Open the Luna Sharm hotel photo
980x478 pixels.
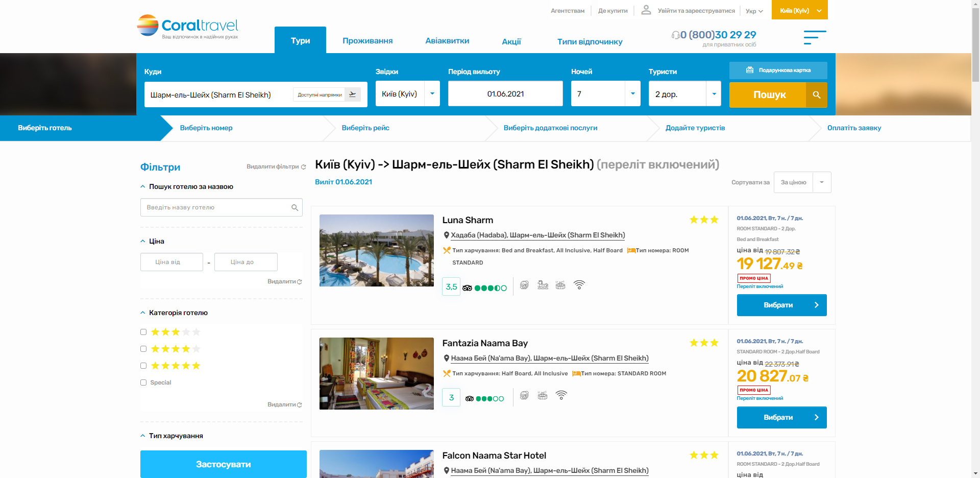coord(377,250)
